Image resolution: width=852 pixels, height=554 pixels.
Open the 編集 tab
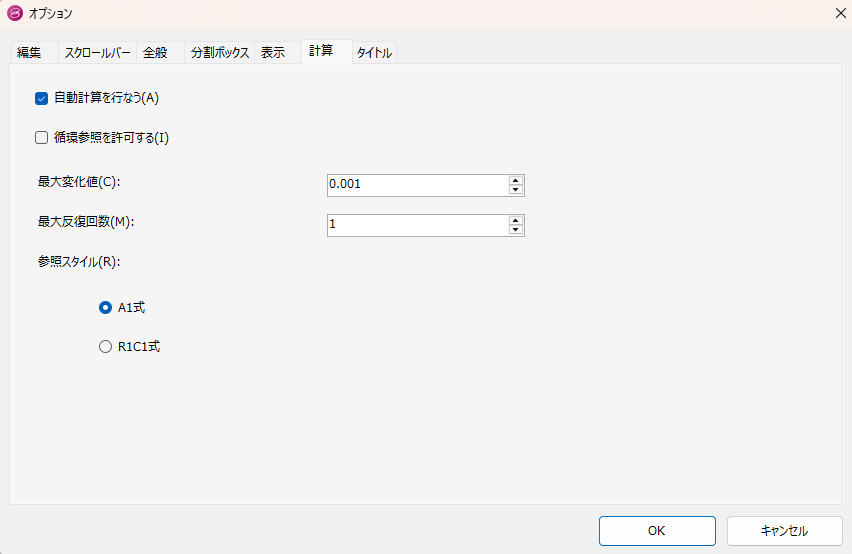pos(34,53)
